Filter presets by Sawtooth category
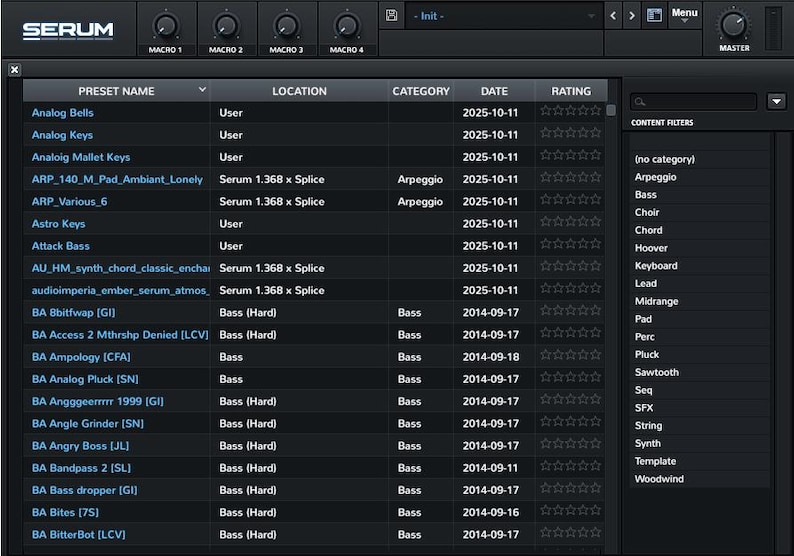The height and width of the screenshot is (556, 794). (657, 372)
